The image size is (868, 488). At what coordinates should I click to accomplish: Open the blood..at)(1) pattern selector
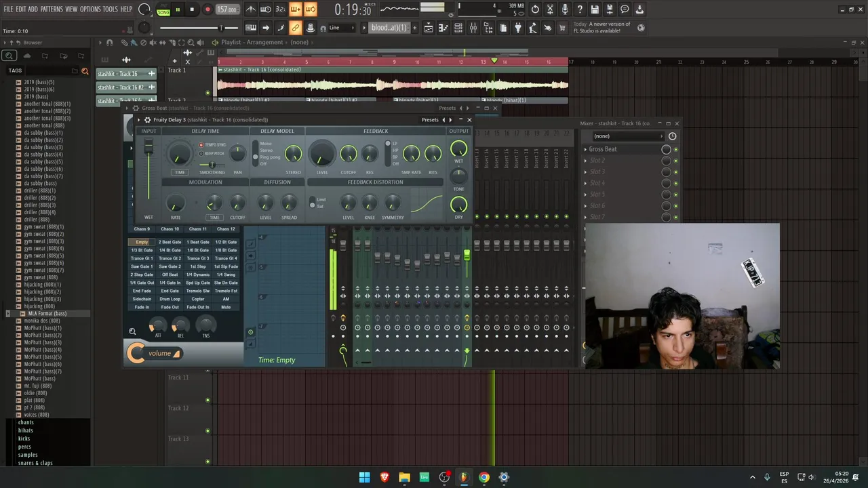tap(389, 28)
